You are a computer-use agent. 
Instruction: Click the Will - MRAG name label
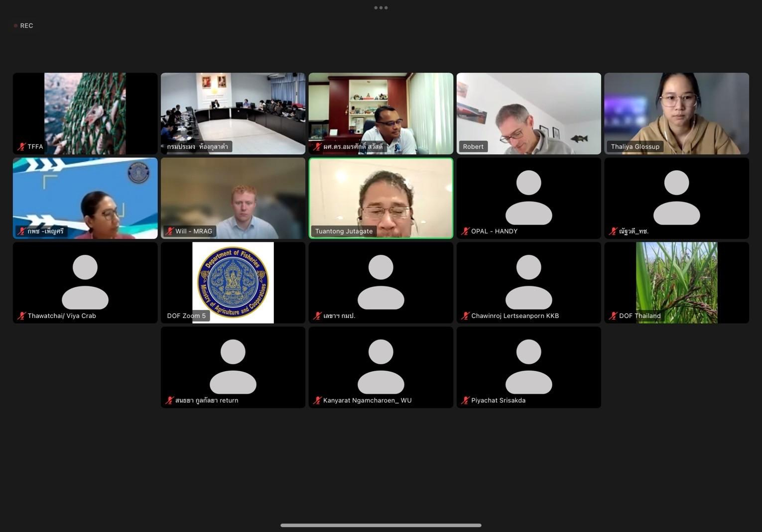(x=194, y=231)
